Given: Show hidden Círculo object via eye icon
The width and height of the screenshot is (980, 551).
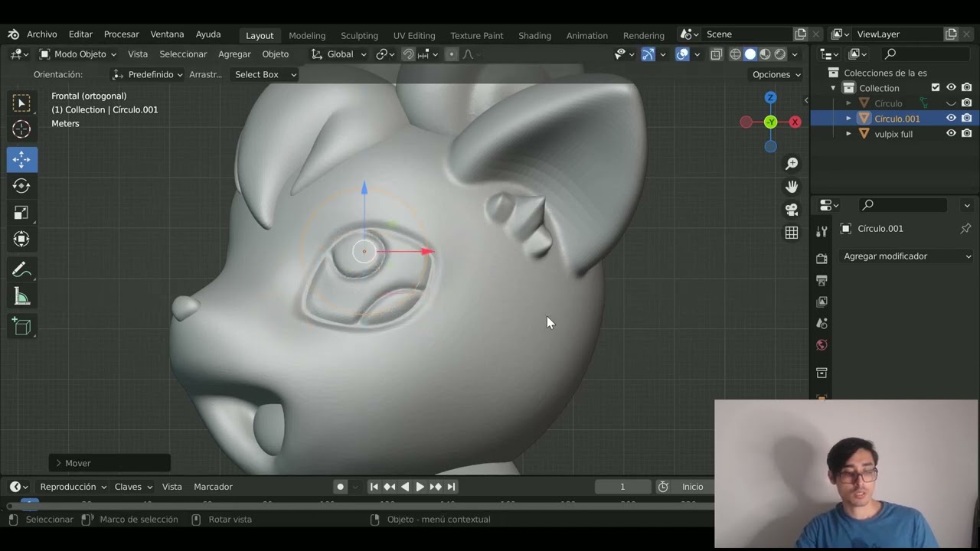Looking at the screenshot, I should click(951, 103).
